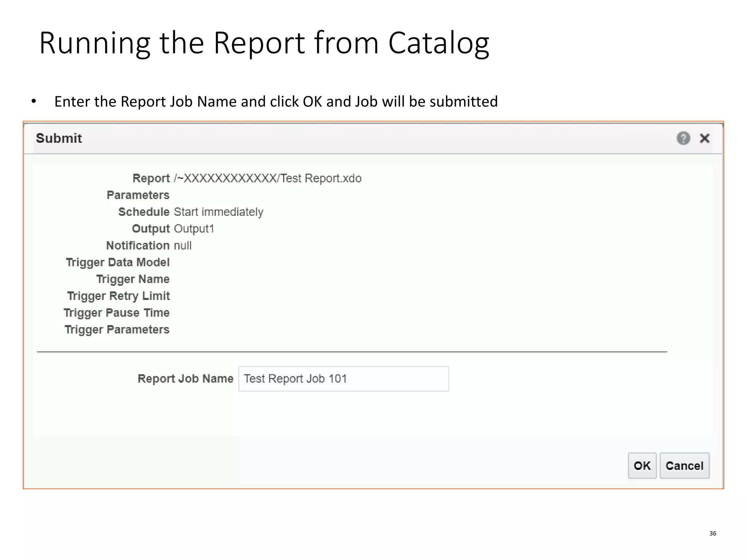Image resolution: width=747 pixels, height=560 pixels.
Task: Open the help icon in Submit dialog
Action: (683, 138)
